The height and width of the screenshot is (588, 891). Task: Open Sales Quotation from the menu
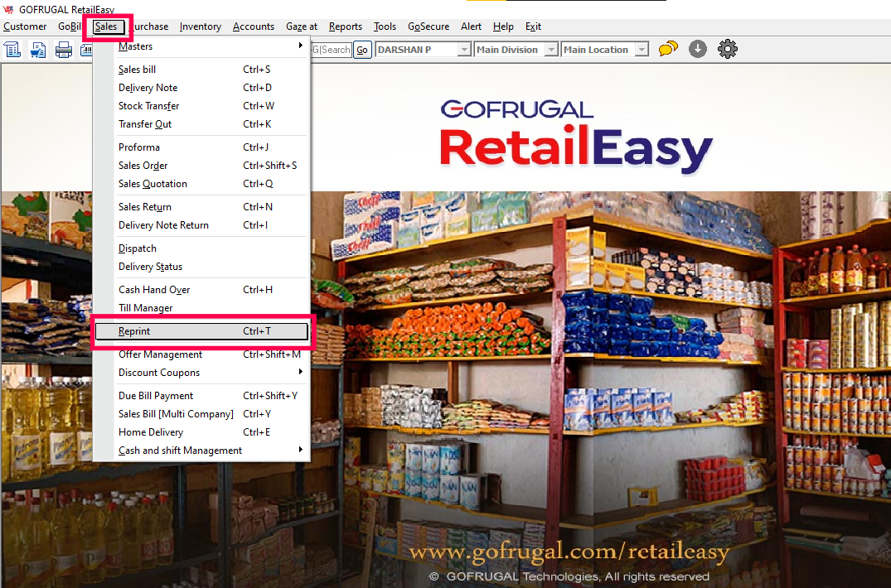(201, 183)
